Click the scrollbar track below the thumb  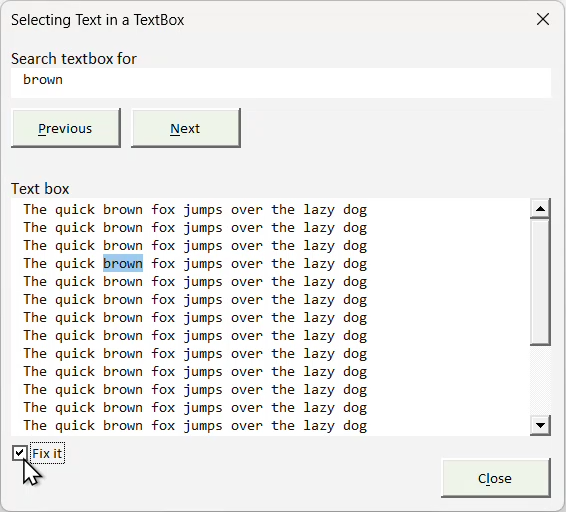(540, 381)
